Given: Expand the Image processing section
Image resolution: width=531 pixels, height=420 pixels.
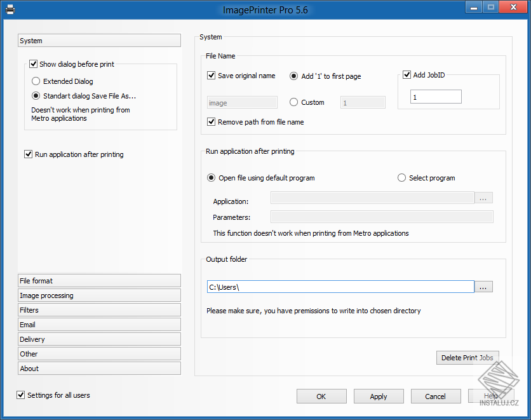Looking at the screenshot, I should 100,295.
